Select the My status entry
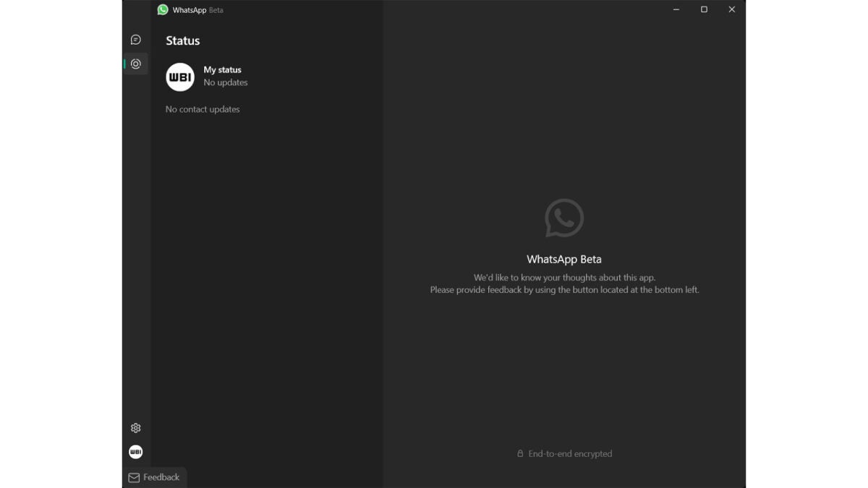Screen dimensions: 868x488 pos(267,77)
